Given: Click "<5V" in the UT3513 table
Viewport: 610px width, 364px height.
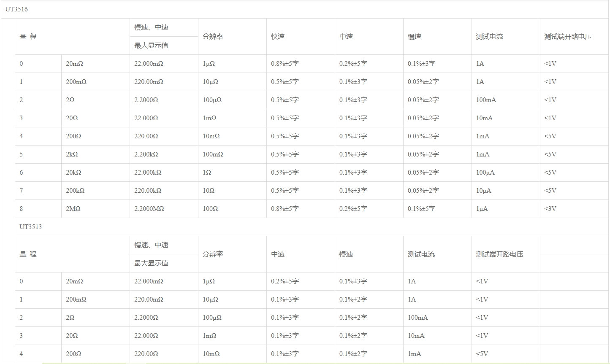Looking at the screenshot, I should click(x=482, y=354).
